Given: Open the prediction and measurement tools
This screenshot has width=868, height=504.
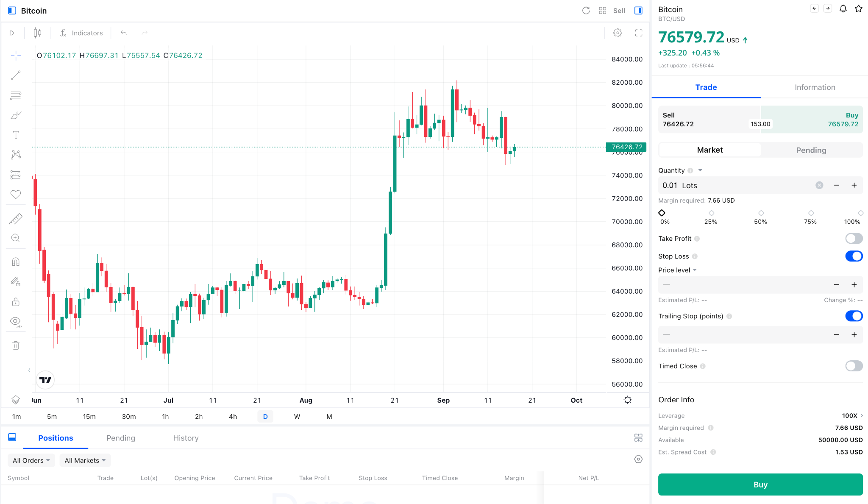Looking at the screenshot, I should point(16,175).
